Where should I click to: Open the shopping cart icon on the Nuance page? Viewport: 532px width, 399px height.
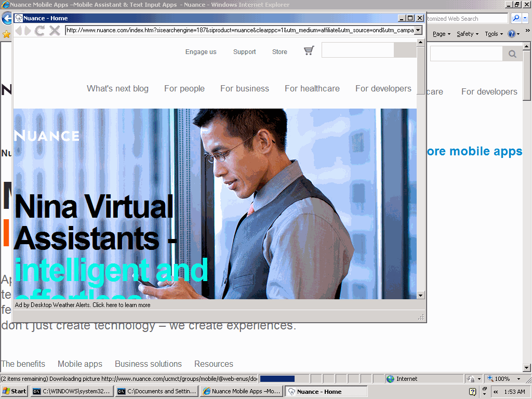tap(309, 50)
